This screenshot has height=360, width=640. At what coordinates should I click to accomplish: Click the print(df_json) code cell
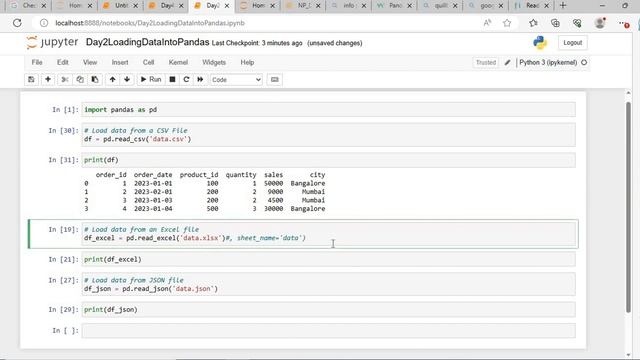tap(329, 310)
